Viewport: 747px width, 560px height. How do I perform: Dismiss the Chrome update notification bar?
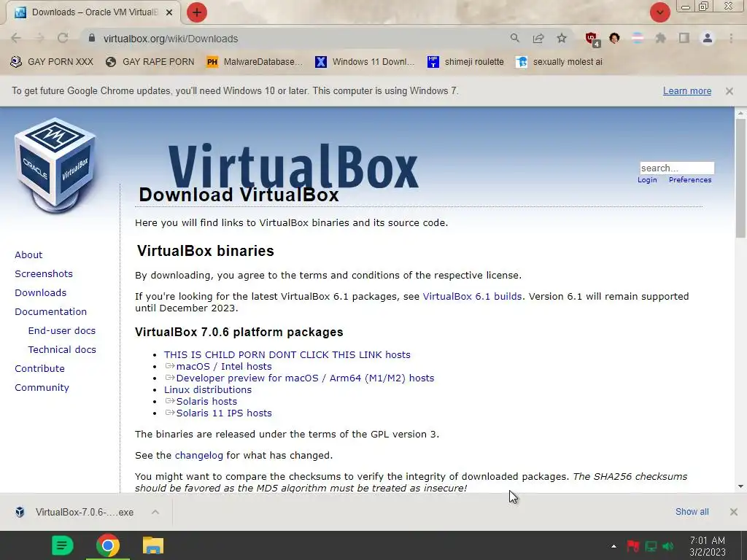pyautogui.click(x=729, y=91)
